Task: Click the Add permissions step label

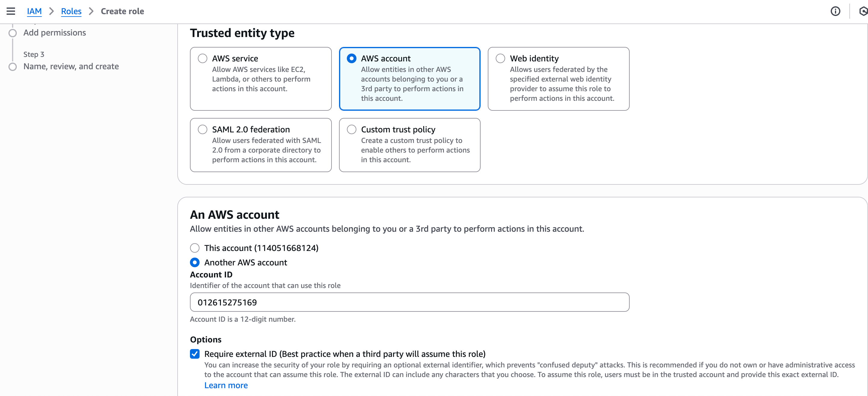Action: pos(55,33)
